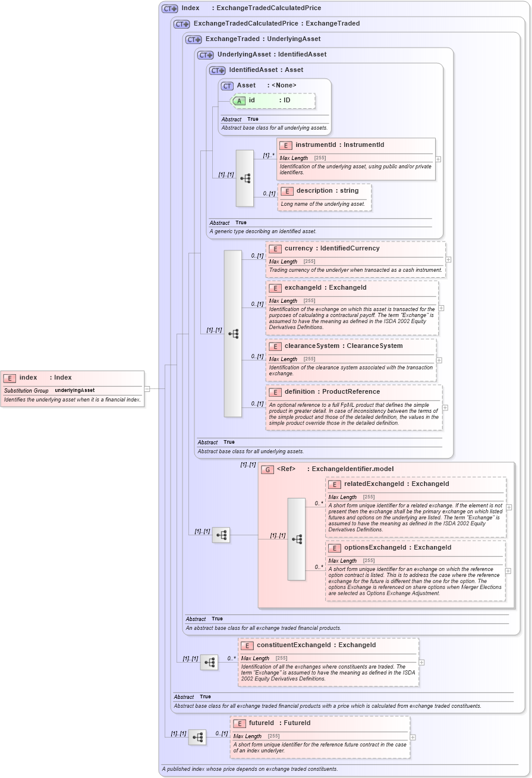Click the element icon for constituentExchangeId

tap(247, 645)
